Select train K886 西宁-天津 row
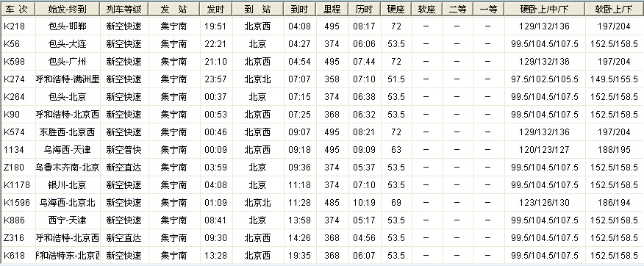 322,220
